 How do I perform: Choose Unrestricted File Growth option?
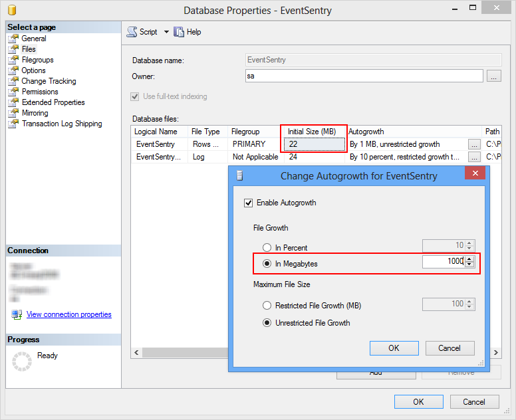click(x=267, y=323)
